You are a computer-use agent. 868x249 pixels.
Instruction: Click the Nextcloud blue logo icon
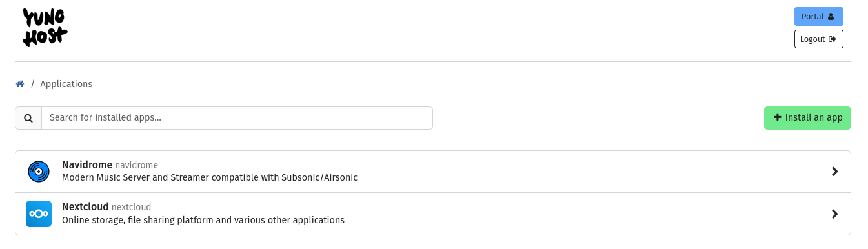pos(39,214)
